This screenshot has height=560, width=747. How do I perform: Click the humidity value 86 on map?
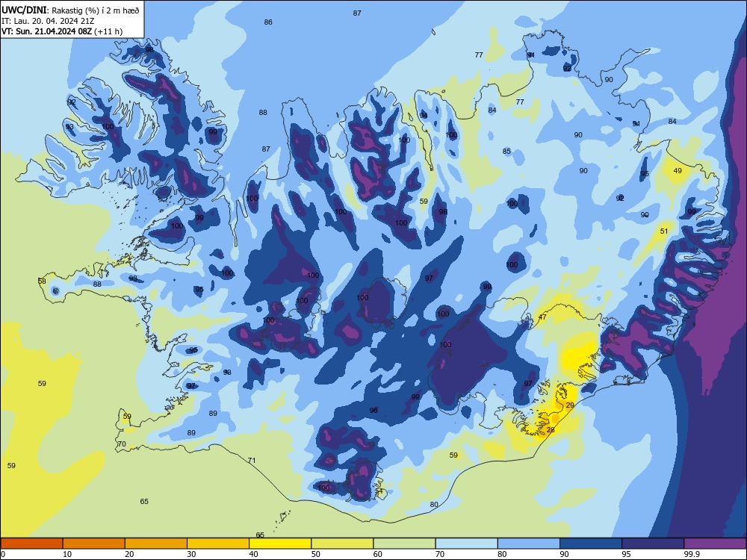[268, 22]
